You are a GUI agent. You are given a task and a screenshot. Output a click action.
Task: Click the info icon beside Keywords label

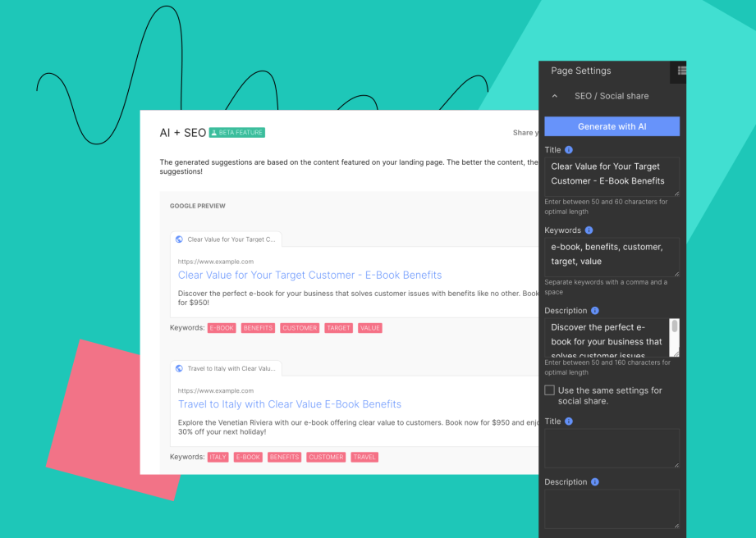(589, 230)
